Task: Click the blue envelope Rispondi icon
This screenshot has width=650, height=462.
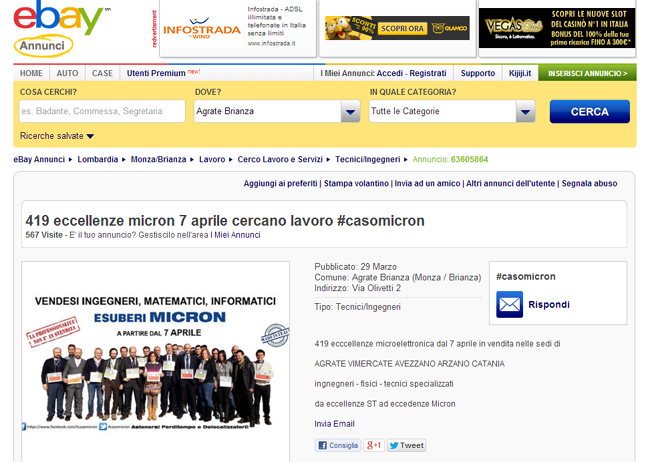Action: pyautogui.click(x=509, y=304)
